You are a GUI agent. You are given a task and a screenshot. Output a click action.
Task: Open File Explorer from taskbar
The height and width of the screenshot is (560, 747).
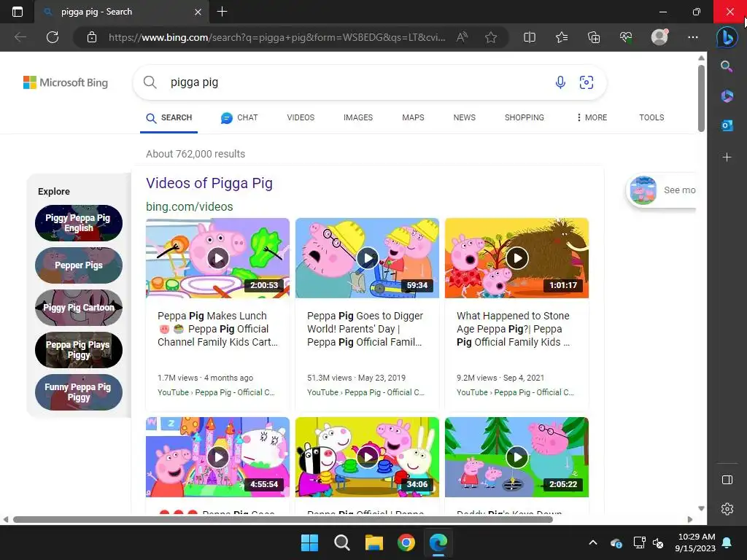pyautogui.click(x=374, y=542)
